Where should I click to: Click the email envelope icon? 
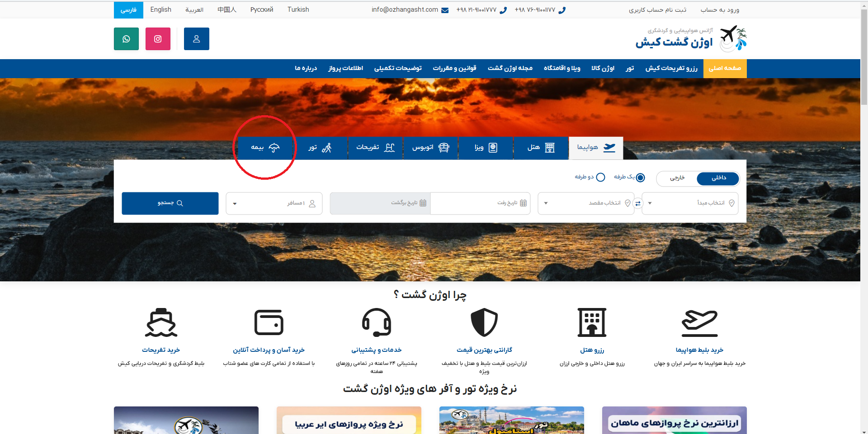(445, 10)
